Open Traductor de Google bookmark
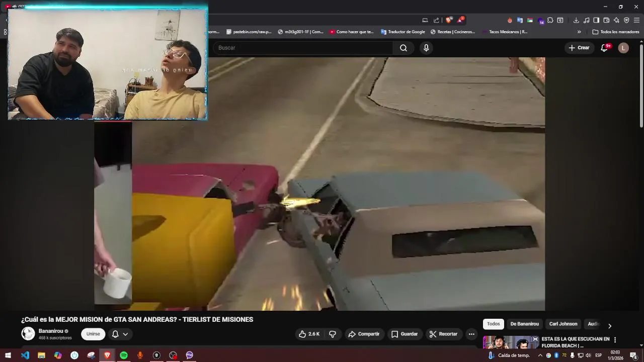The width and height of the screenshot is (644, 362). (x=403, y=32)
